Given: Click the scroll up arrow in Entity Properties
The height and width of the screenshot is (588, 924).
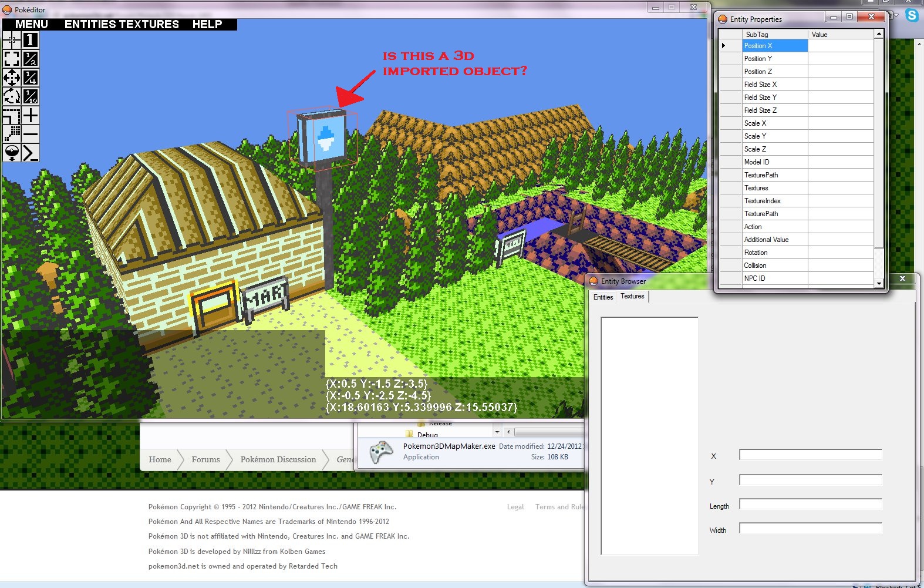Looking at the screenshot, I should pyautogui.click(x=879, y=34).
